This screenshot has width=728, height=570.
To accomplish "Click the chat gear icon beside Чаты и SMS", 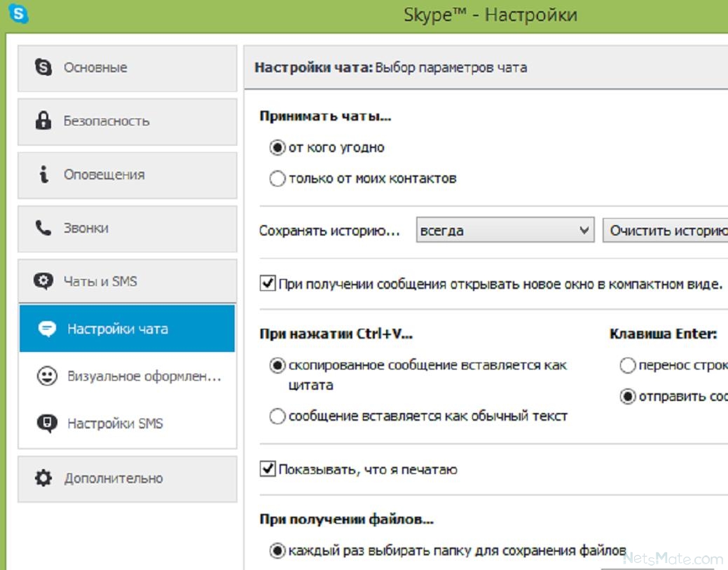I will (43, 281).
